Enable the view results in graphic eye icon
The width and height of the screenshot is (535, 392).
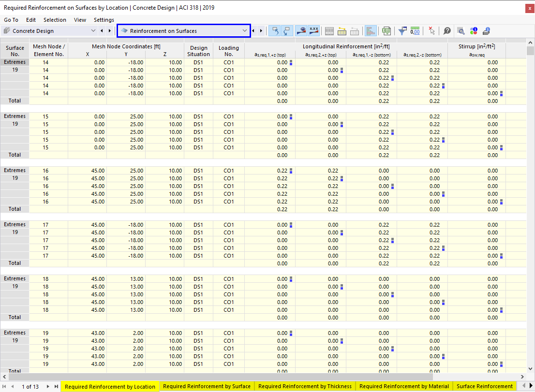point(301,30)
